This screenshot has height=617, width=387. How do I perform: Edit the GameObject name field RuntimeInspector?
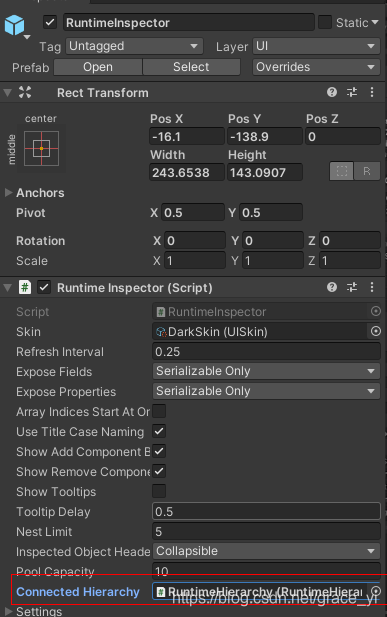pos(189,22)
